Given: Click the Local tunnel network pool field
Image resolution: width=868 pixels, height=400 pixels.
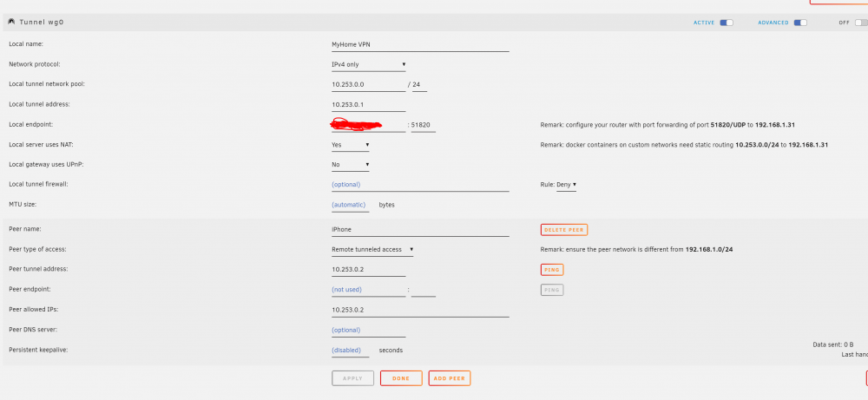Looking at the screenshot, I should pos(369,85).
